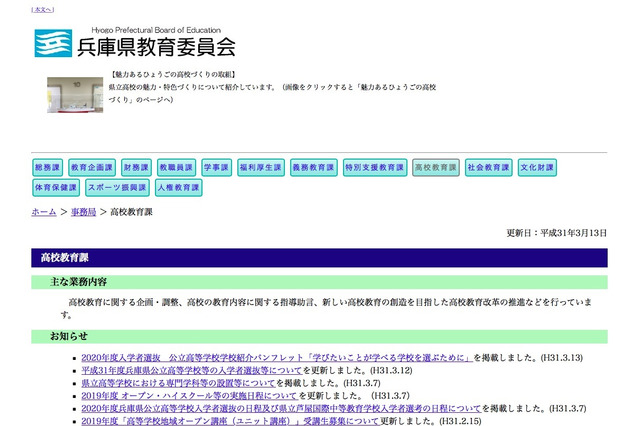
Task: Open the 体育保健課 department tab
Action: [x=56, y=188]
